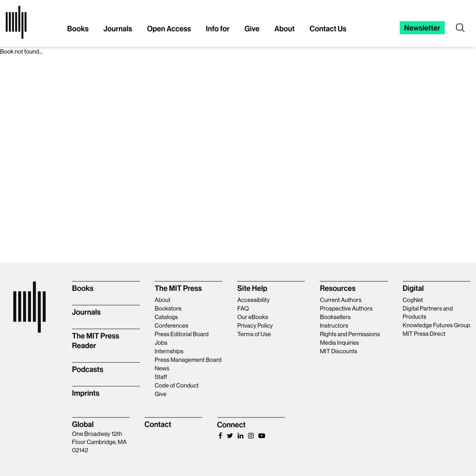Open the search magnifier icon
The image size is (476, 476).
tap(460, 28)
